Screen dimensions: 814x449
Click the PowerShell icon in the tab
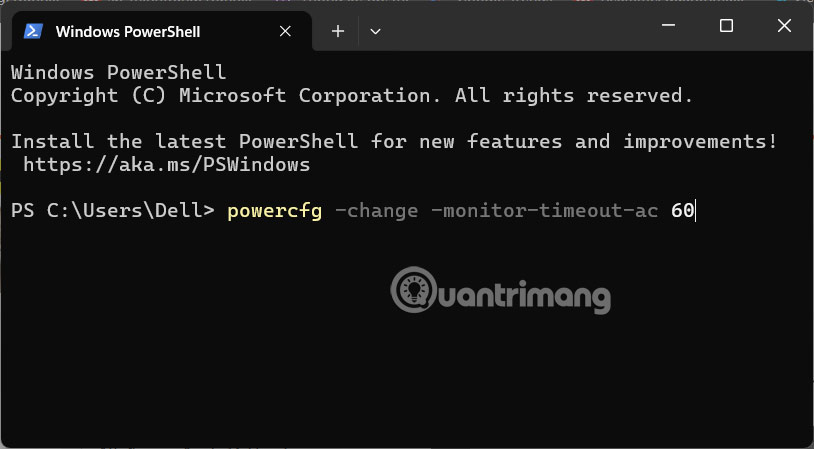click(33, 31)
